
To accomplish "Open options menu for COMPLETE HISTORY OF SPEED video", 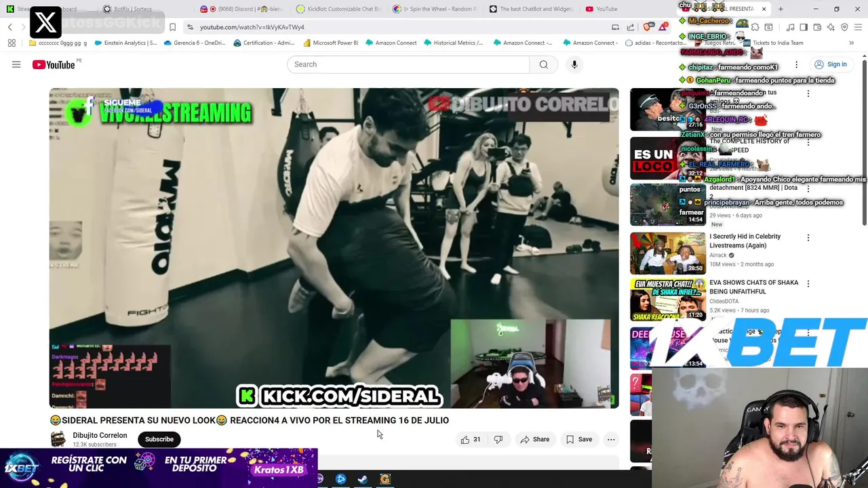I will pos(808,142).
